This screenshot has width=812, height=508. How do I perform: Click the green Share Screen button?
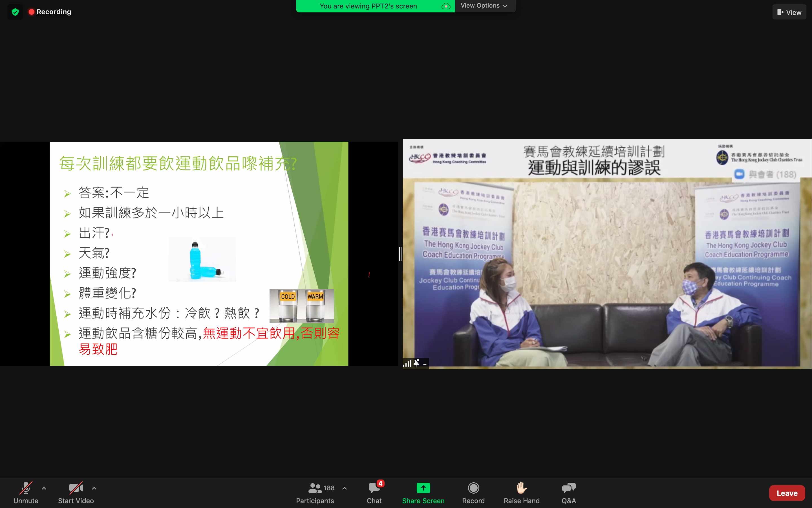(x=423, y=492)
